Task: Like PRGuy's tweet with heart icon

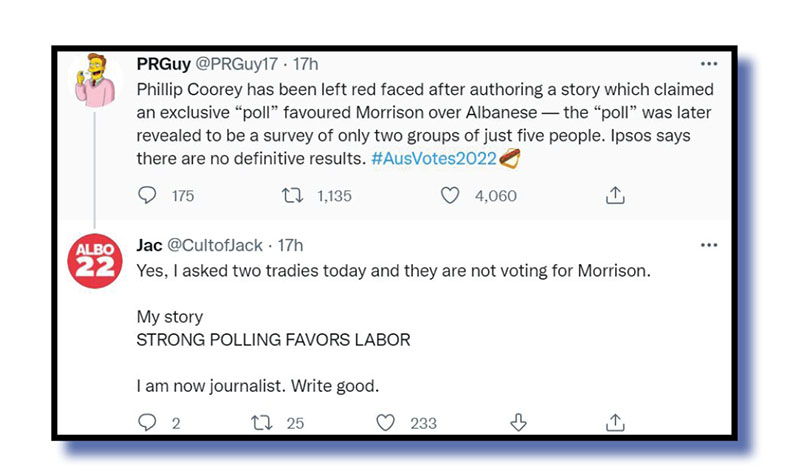Action: coord(451,196)
